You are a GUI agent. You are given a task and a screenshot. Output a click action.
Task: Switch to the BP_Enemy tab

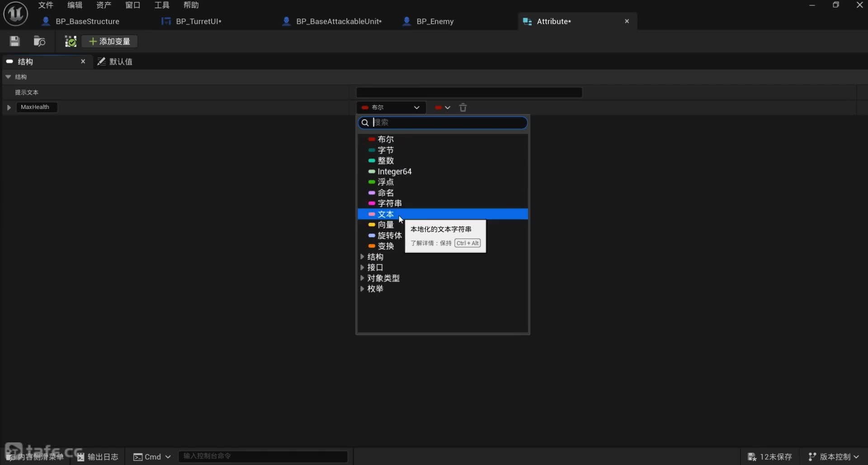(434, 21)
